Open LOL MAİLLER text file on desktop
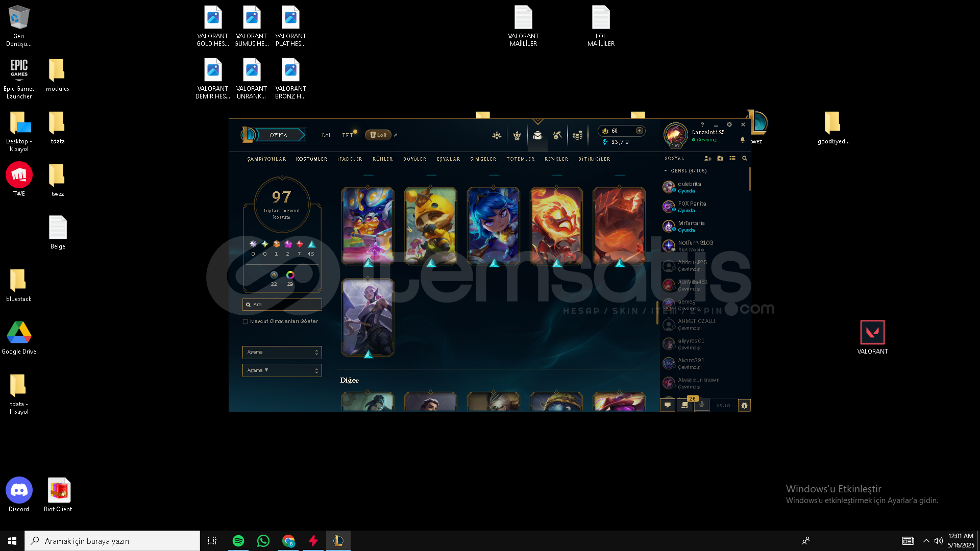Viewport: 980px width, 551px height. tap(601, 26)
